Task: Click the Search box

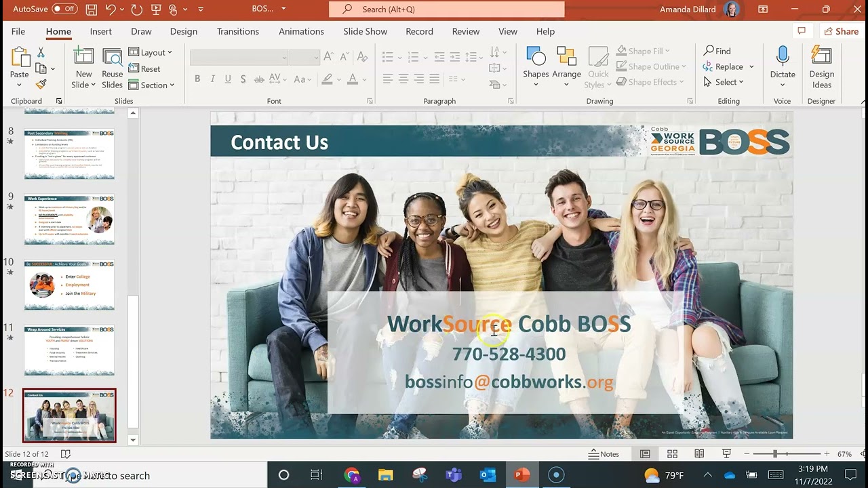Action: (446, 9)
